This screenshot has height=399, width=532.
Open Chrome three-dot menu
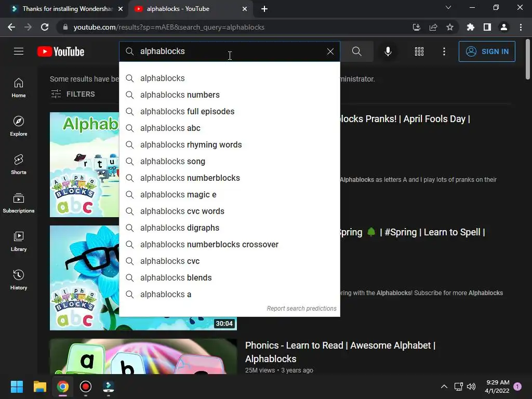(521, 27)
